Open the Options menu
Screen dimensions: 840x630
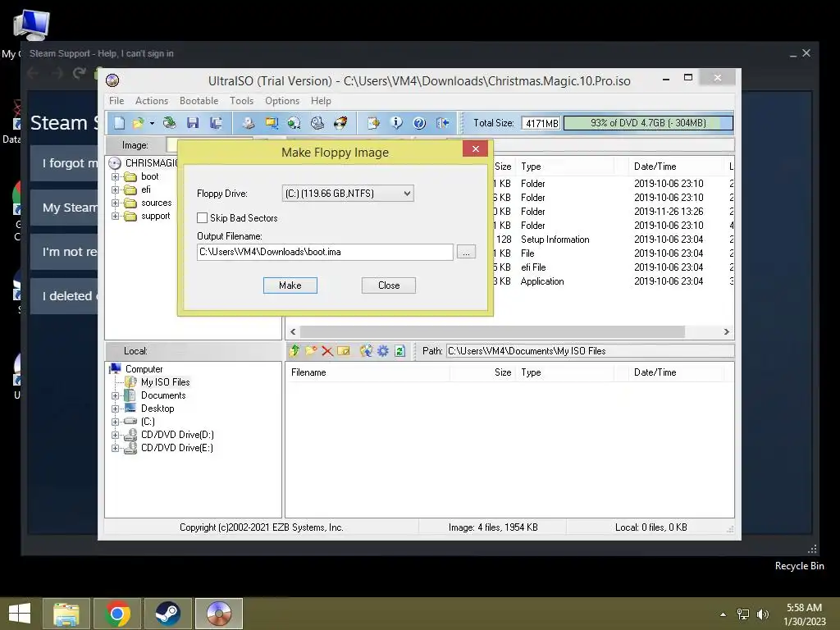282,101
